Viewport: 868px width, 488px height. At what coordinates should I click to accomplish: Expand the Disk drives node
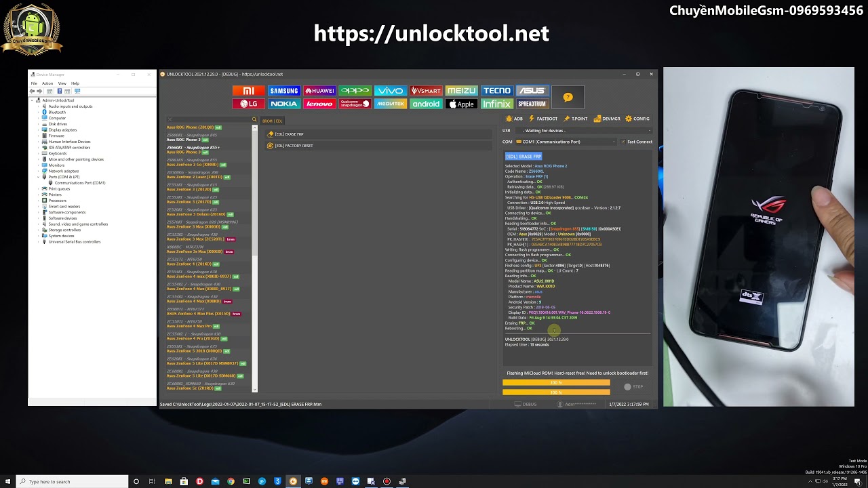tap(39, 124)
